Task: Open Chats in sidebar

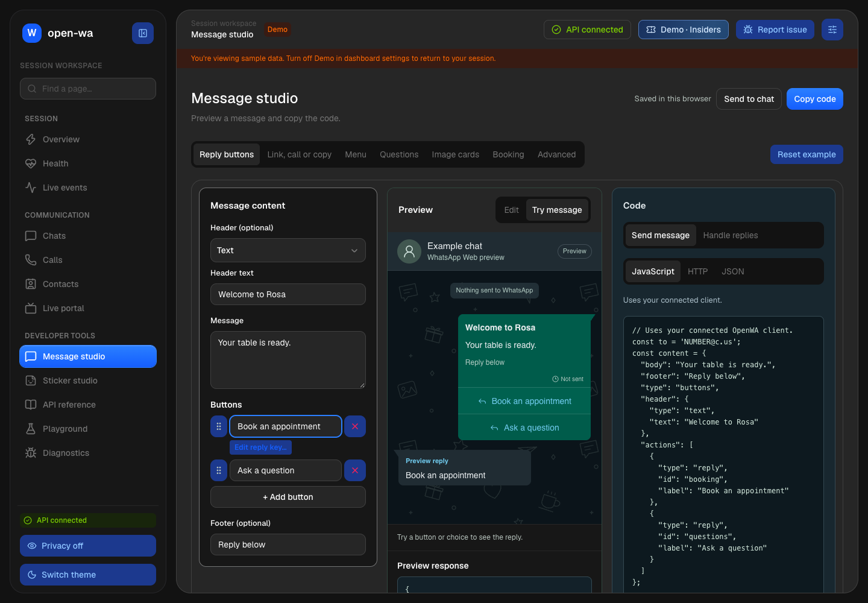Action: (x=88, y=236)
